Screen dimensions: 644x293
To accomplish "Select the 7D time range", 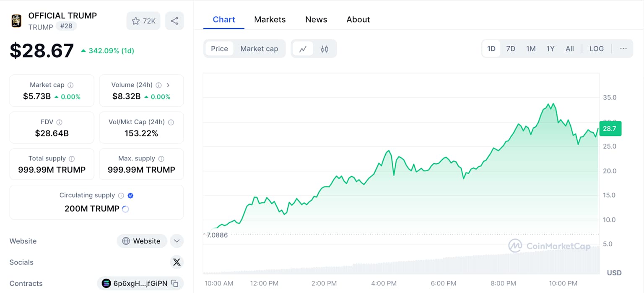I will pyautogui.click(x=511, y=49).
